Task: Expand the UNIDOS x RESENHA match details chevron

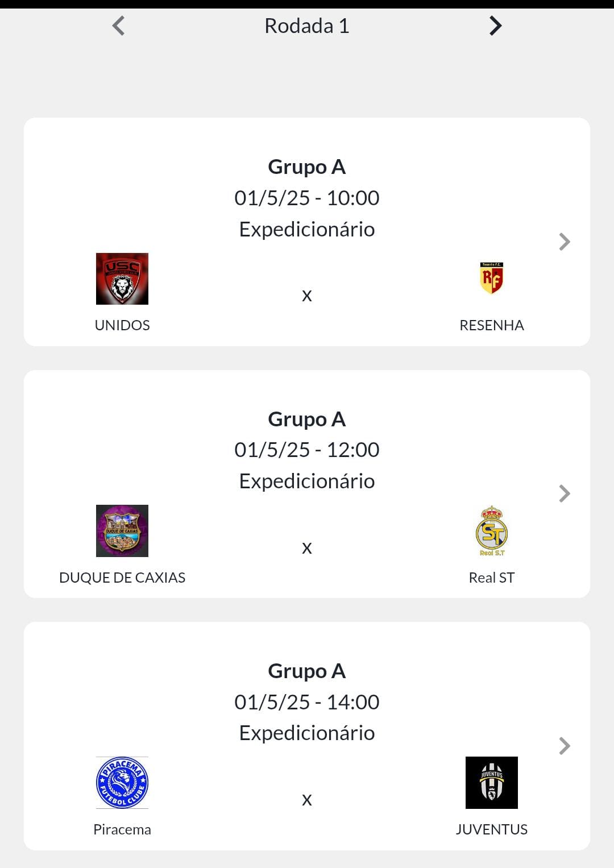Action: coord(564,242)
